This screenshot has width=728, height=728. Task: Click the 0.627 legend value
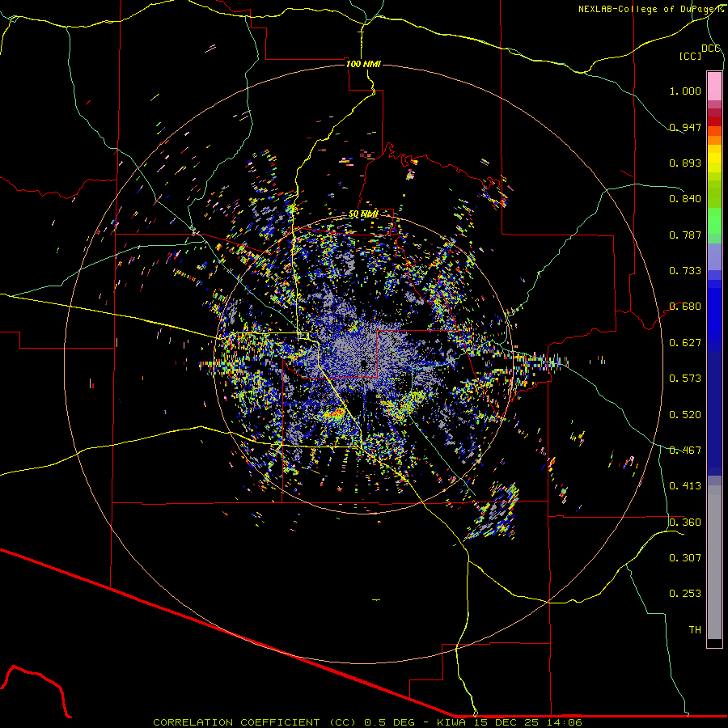point(685,343)
